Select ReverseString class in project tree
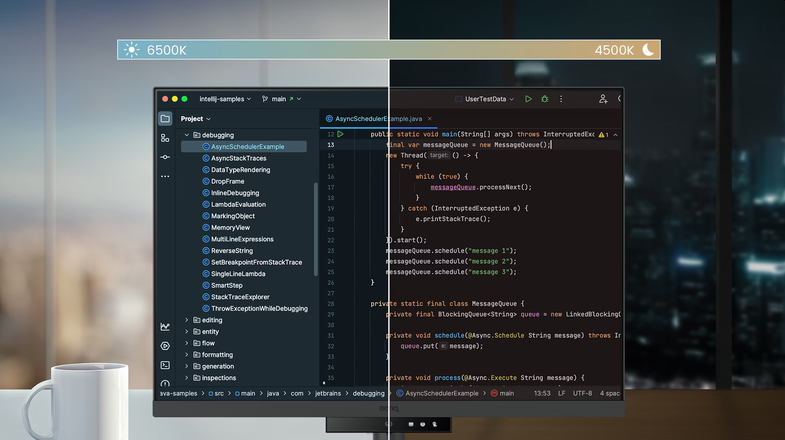The height and width of the screenshot is (440, 785). 232,251
